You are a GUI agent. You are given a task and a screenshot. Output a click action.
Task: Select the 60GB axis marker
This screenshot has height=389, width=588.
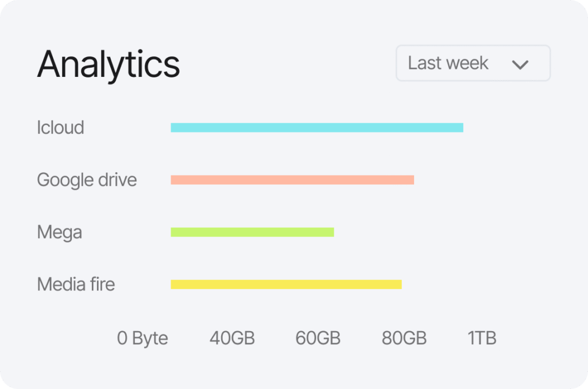point(318,339)
